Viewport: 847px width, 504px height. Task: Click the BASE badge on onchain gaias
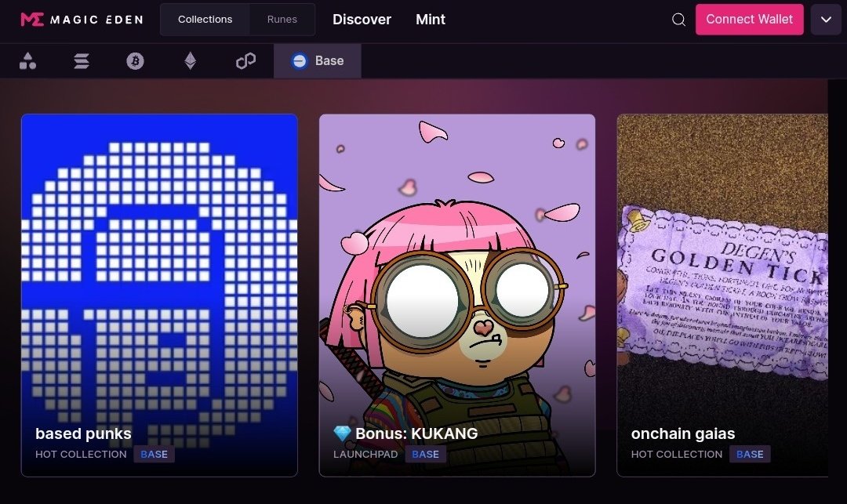(x=750, y=455)
